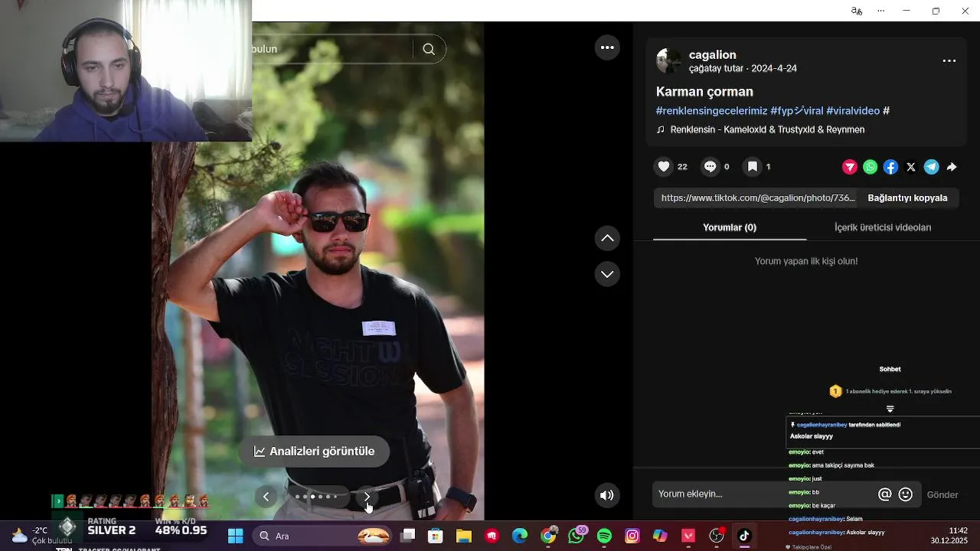Switch to the Yorumlar (0) tab

[730, 227]
